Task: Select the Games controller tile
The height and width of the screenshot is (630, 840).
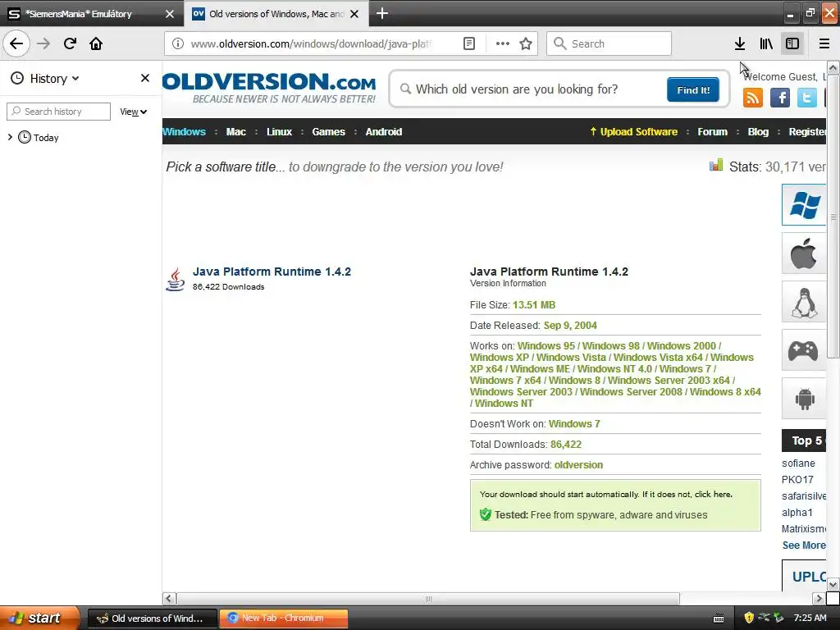Action: (x=804, y=350)
